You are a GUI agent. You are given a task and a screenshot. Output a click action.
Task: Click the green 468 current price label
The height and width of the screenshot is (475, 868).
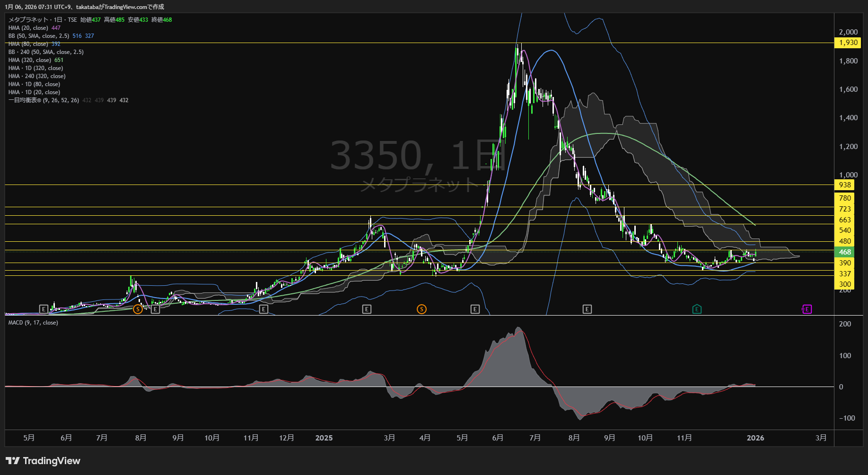[x=845, y=252]
